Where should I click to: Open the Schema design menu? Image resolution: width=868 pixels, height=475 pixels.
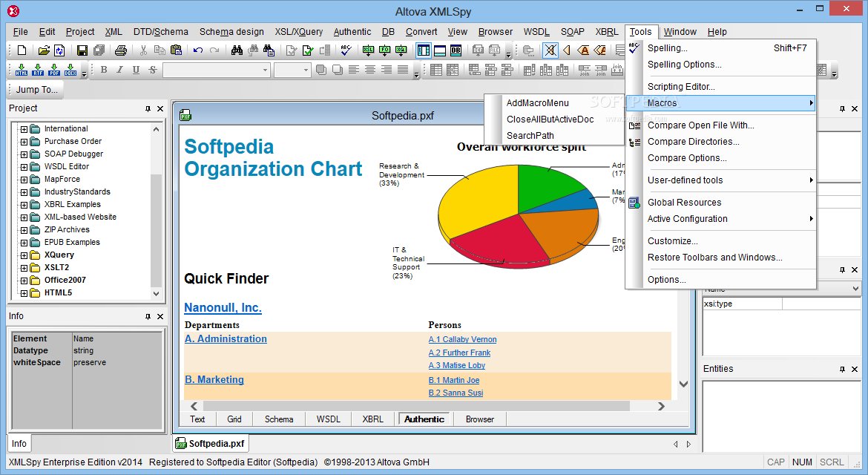coord(231,32)
